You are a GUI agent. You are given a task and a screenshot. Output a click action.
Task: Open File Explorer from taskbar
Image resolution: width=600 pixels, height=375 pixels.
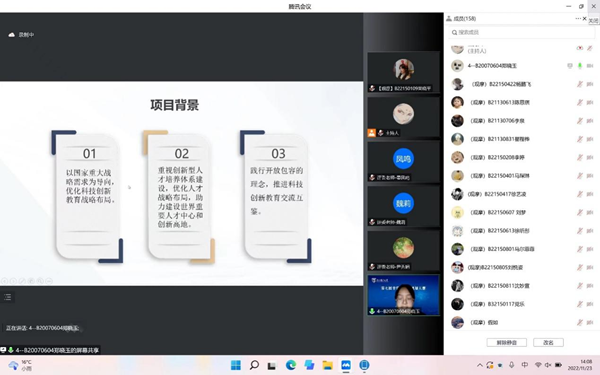[x=328, y=365]
